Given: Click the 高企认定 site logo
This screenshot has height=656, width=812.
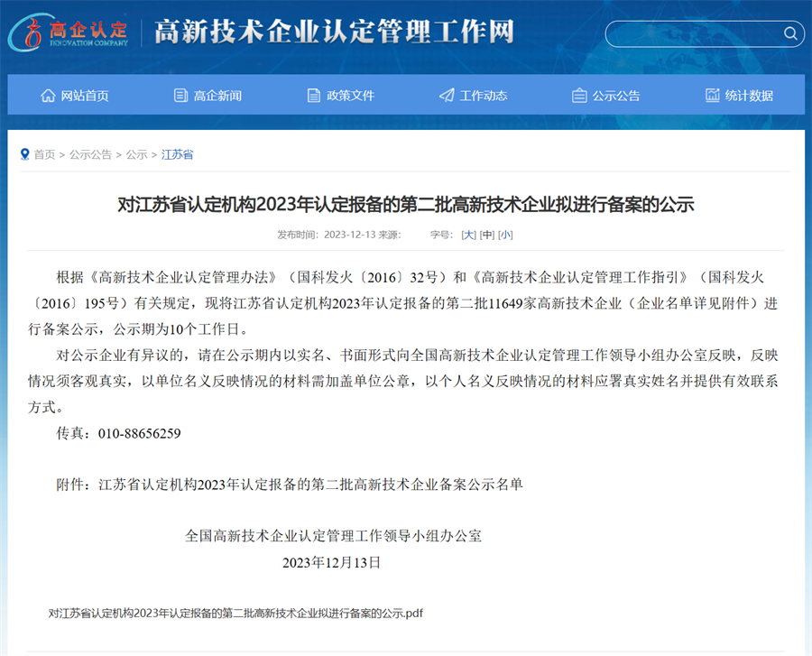Looking at the screenshot, I should point(69,32).
